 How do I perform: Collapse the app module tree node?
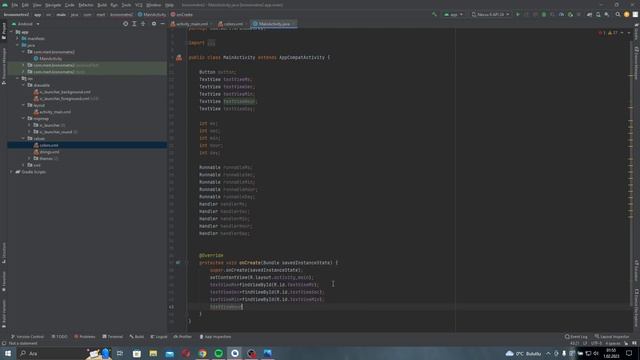11,32
